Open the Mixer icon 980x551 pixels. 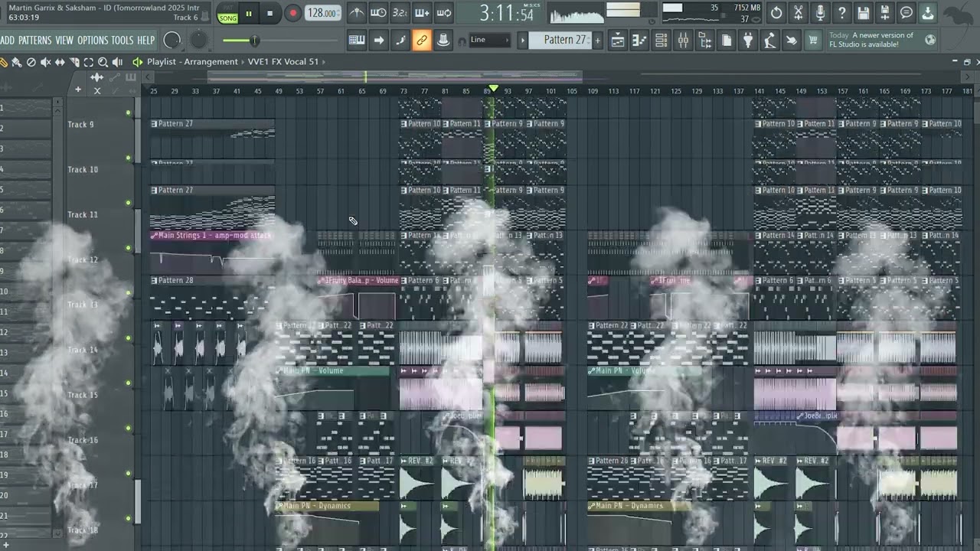[683, 40]
